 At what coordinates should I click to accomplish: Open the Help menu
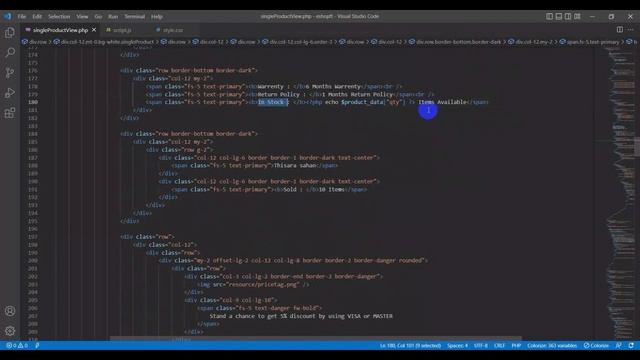[x=157, y=16]
